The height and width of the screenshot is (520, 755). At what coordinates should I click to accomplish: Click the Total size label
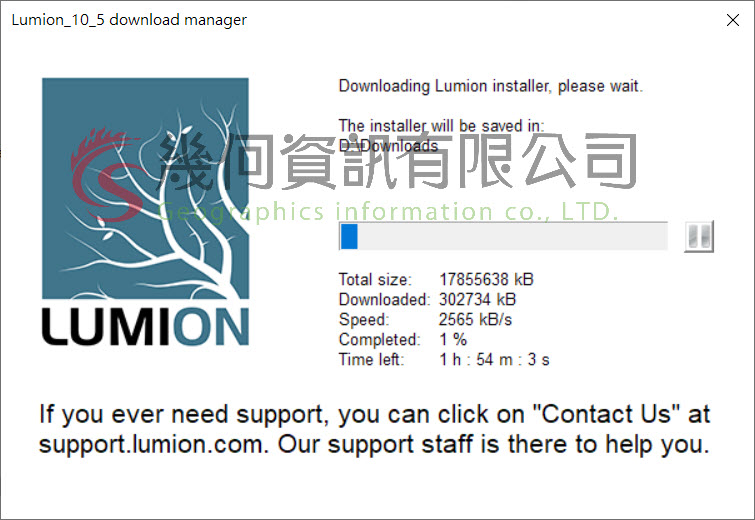pos(375,279)
